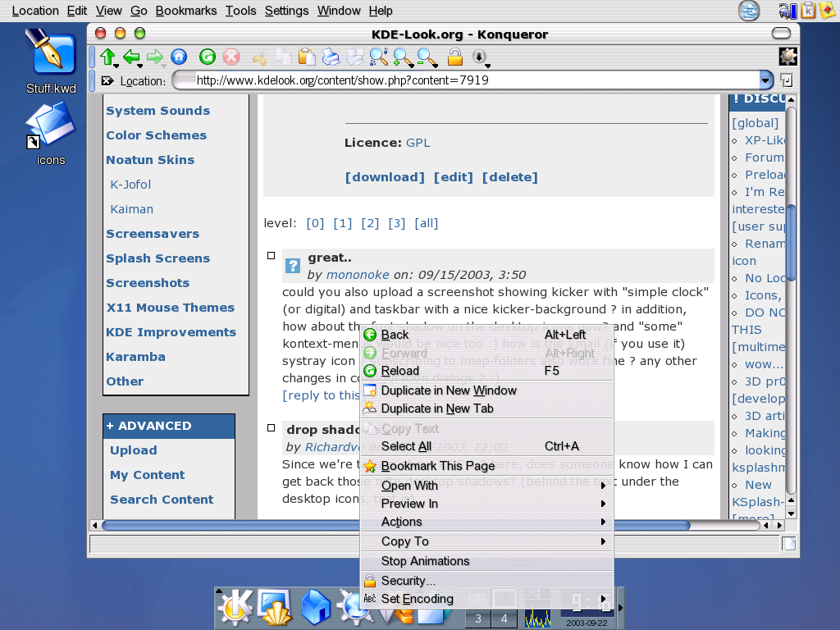Screen dimensions: 840x630
Task: Choose Select All in the context menu
Action: [x=487, y=446]
